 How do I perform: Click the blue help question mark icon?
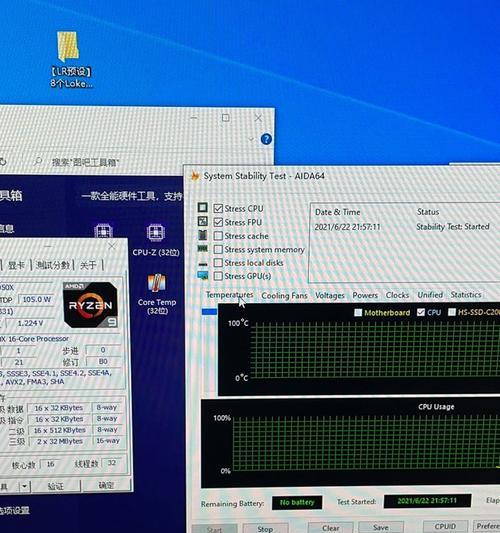[x=266, y=139]
